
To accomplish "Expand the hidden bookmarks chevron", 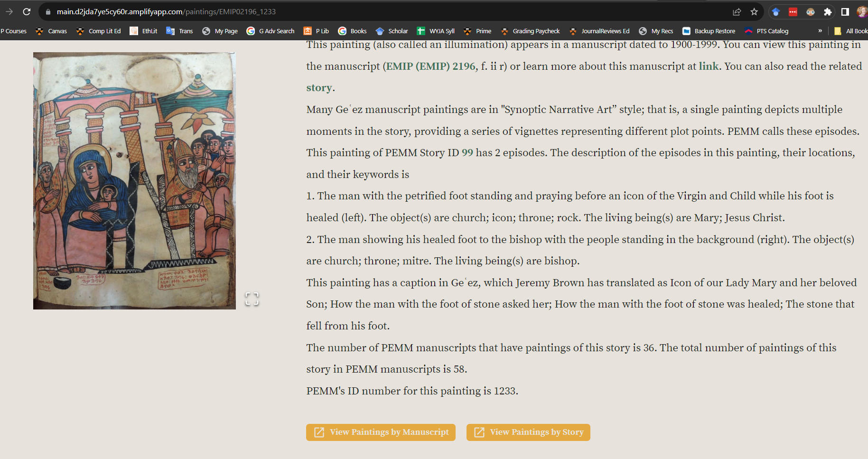I will pos(820,30).
